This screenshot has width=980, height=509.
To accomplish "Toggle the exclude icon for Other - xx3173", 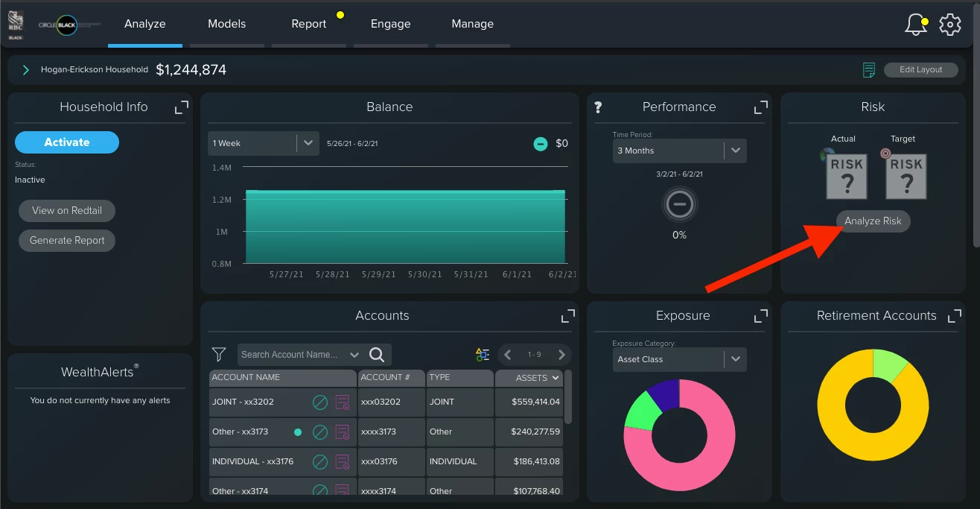I will click(320, 432).
